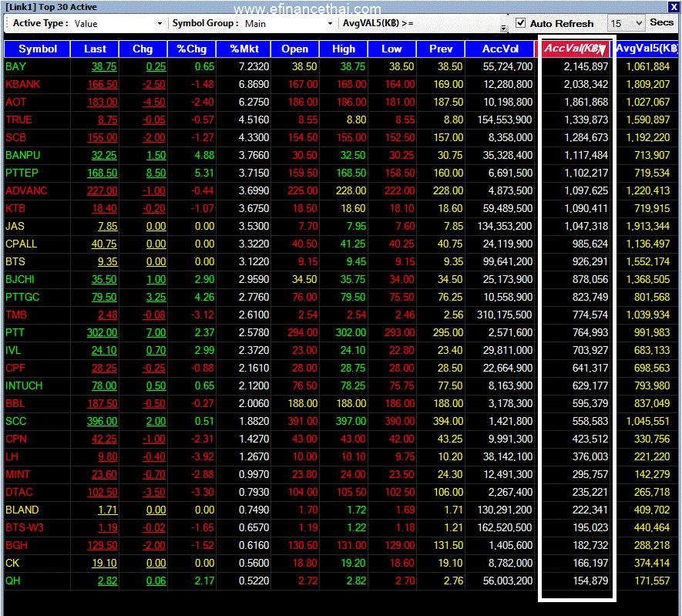Sort by %Chg column header
682x616 pixels.
point(191,49)
